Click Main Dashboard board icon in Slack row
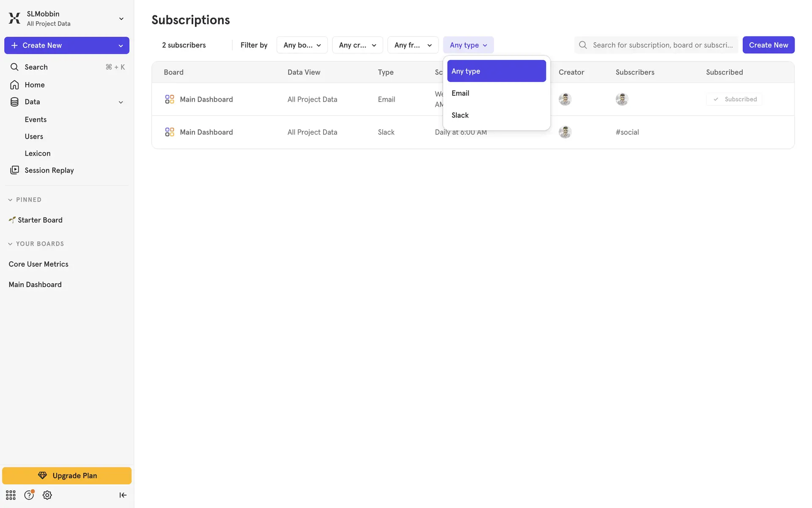This screenshot has width=812, height=508. (x=170, y=132)
